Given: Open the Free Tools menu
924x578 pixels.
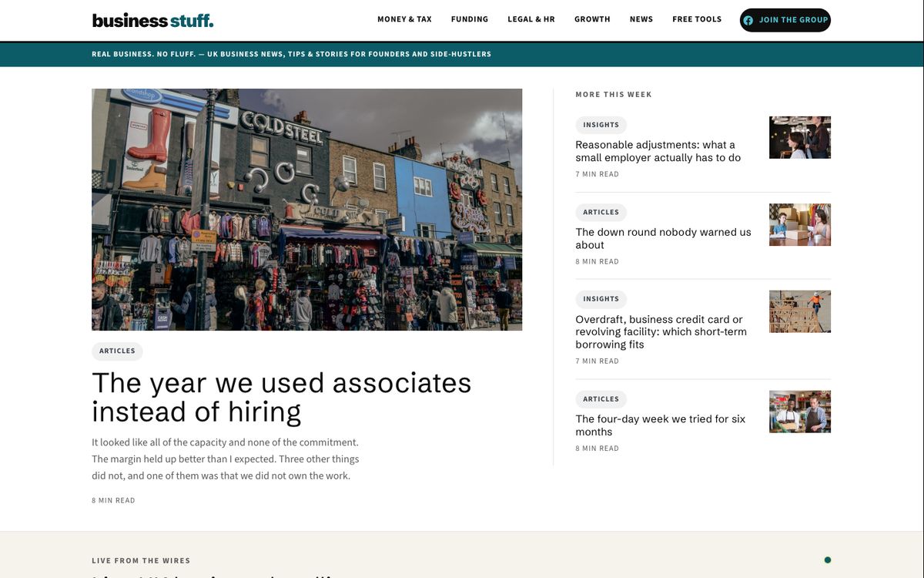Looking at the screenshot, I should click(697, 19).
